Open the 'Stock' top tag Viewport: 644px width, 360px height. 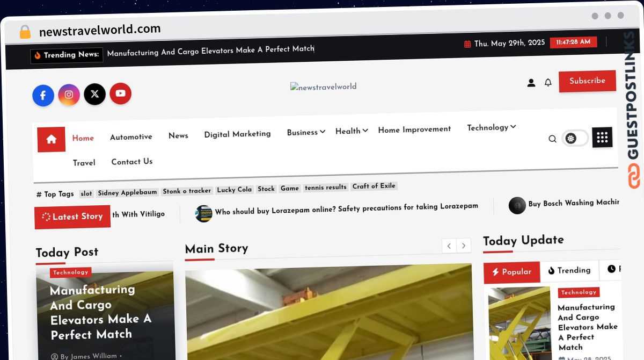pyautogui.click(x=266, y=189)
